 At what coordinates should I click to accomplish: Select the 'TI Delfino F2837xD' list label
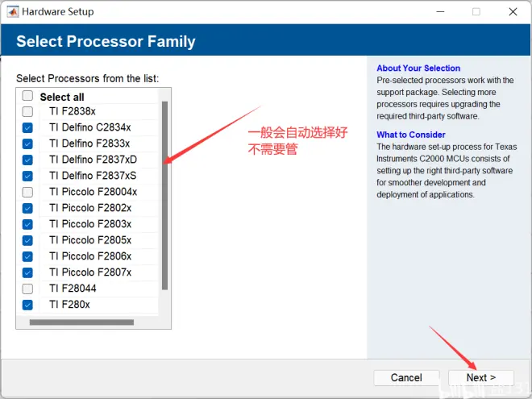coord(93,160)
